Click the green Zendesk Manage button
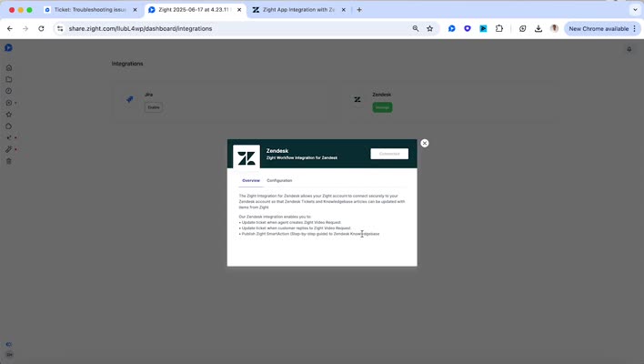This screenshot has width=644, height=364. point(382,107)
